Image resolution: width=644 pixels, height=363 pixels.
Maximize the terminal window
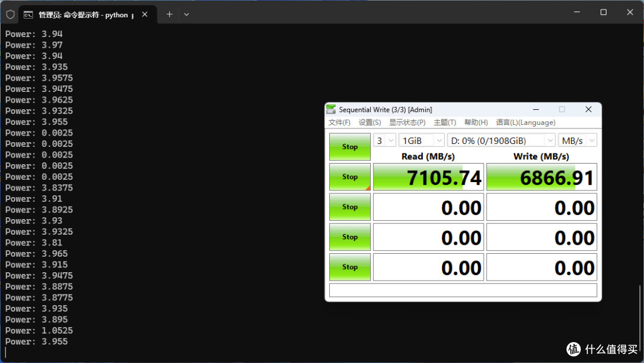(603, 13)
